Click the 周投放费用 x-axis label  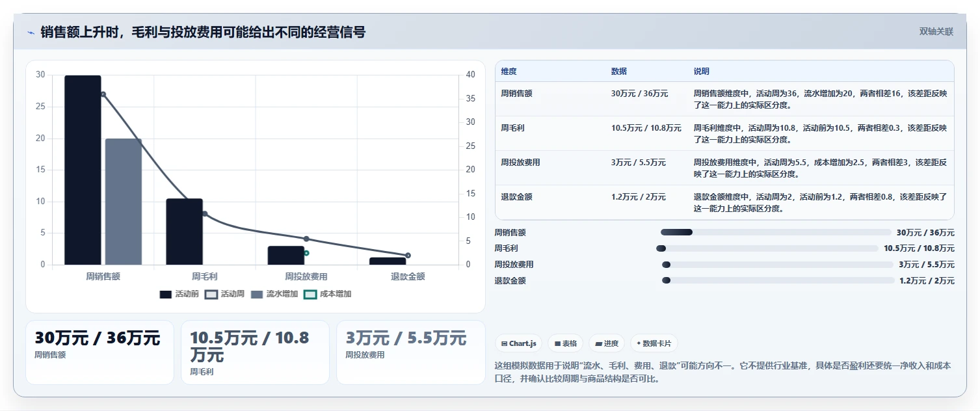coord(306,276)
